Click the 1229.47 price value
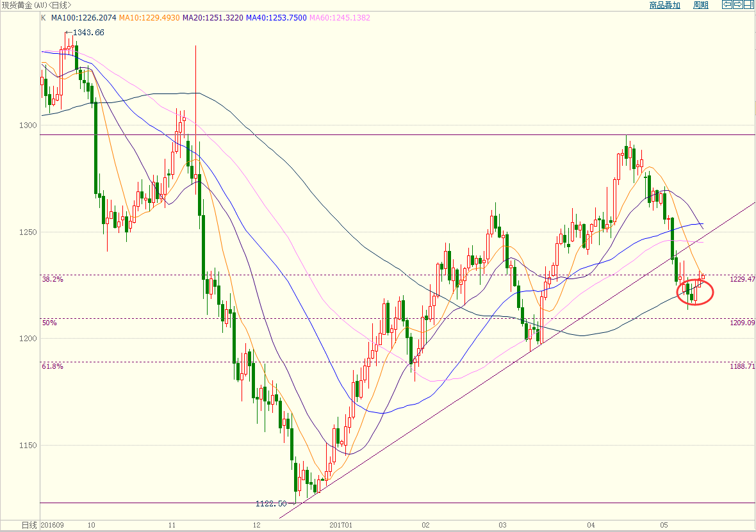The image size is (756, 532). click(743, 280)
